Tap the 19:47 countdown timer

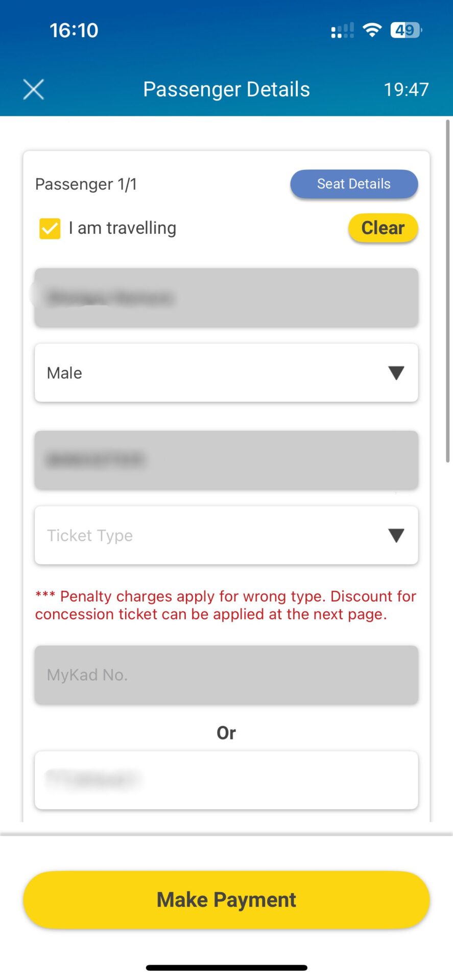406,89
